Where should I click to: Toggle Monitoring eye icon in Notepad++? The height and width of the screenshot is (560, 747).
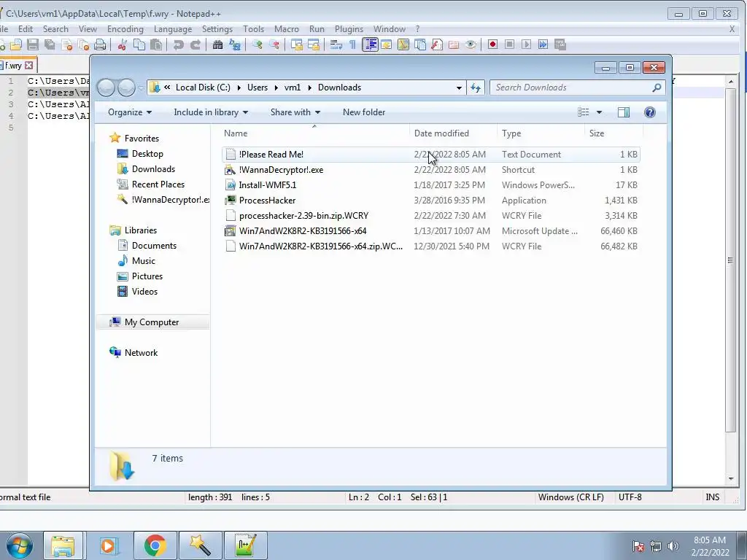(x=471, y=44)
